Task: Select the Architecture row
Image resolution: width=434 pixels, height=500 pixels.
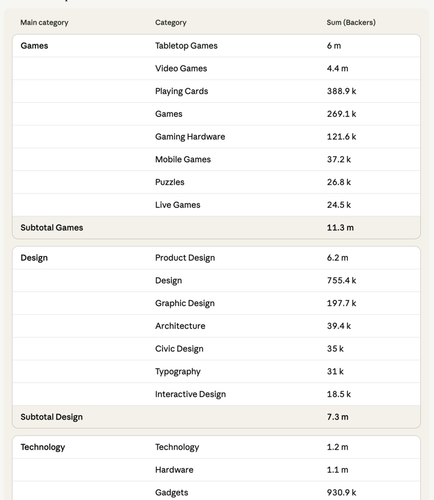Action: click(x=216, y=326)
